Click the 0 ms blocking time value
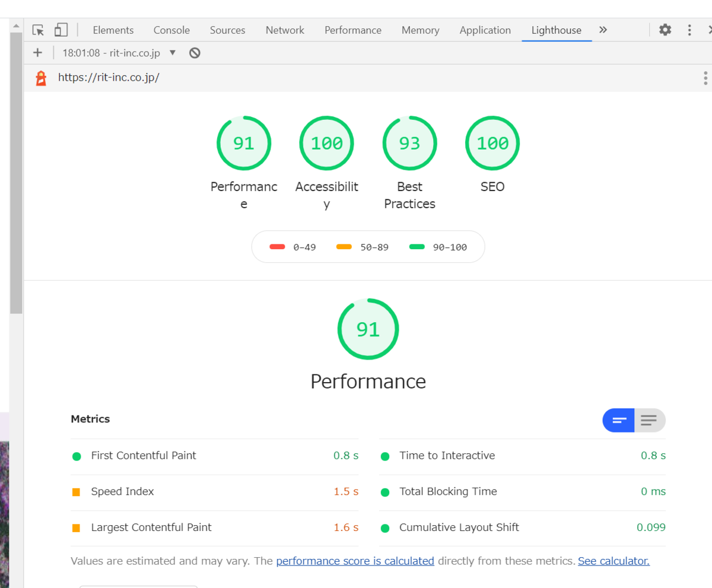The height and width of the screenshot is (588, 712). pos(653,491)
